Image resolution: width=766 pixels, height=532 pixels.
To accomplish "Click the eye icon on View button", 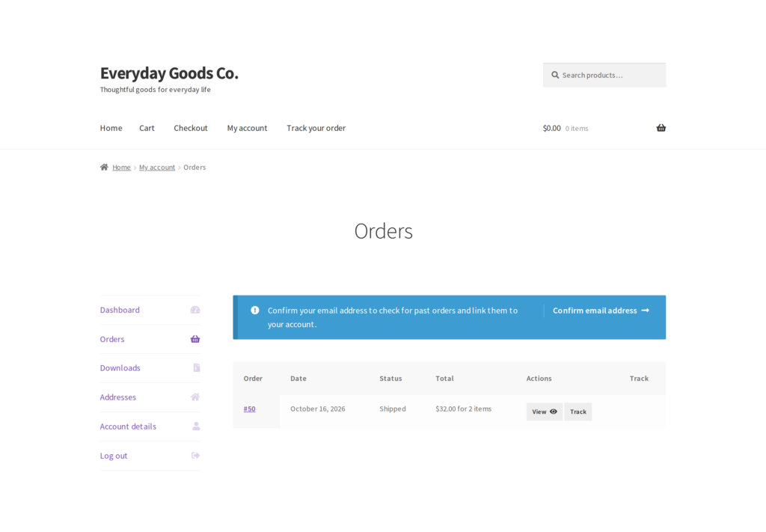I will pyautogui.click(x=554, y=412).
